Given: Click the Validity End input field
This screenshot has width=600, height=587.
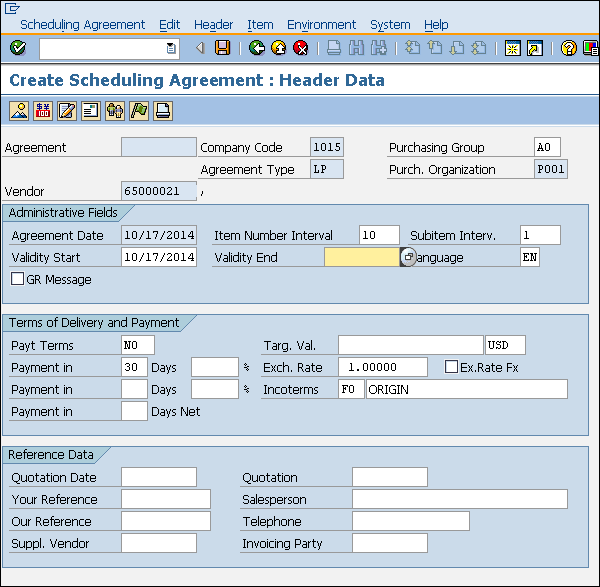Looking at the screenshot, I should click(361, 258).
